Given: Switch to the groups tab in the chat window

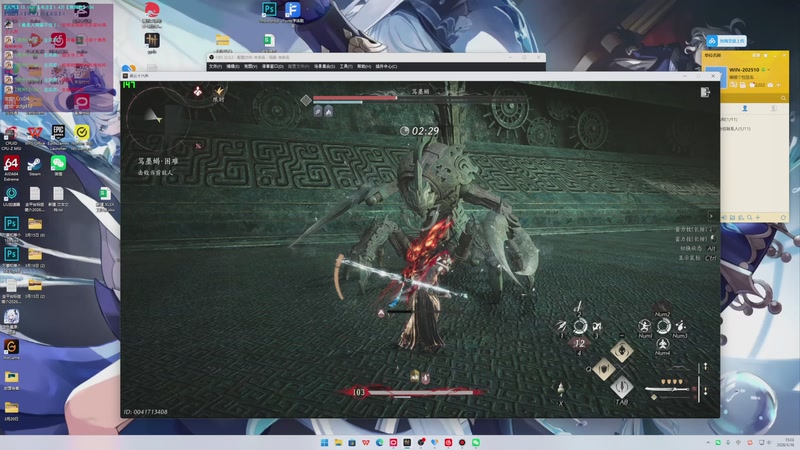Looking at the screenshot, I should pos(774,108).
